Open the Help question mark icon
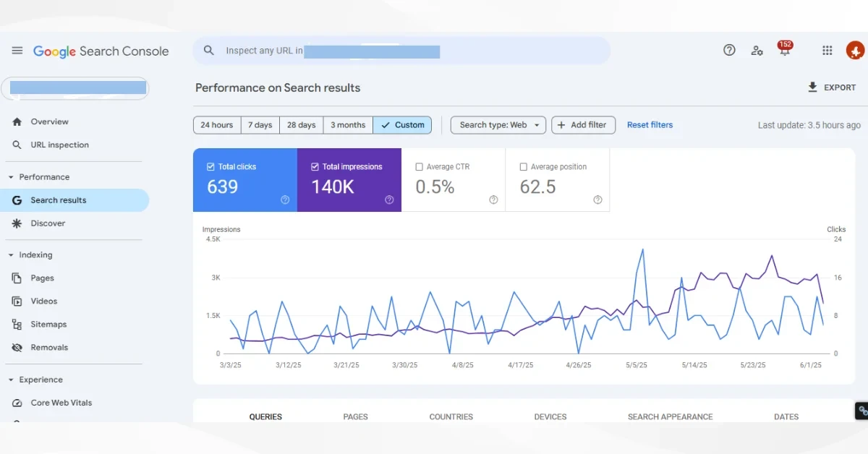 pos(729,50)
